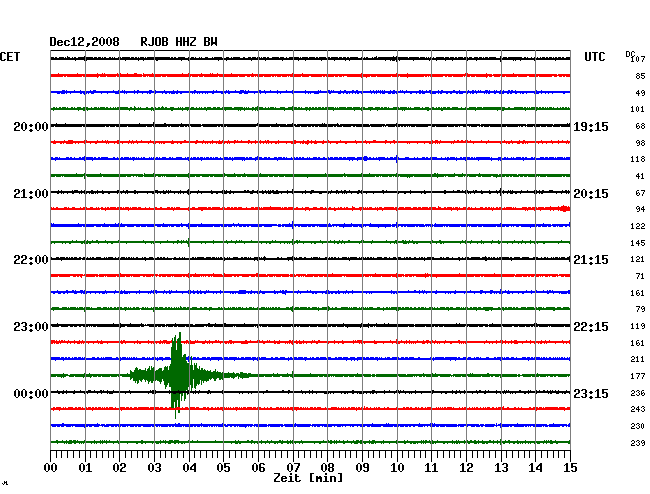Click the "19:15" UTC time label
Viewport: 650px width, 494px height.
(591, 127)
